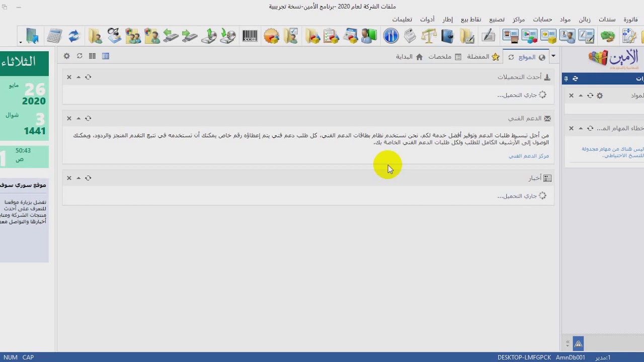Click the calendar with blocks icon
Image resolution: width=644 pixels, height=362 pixels.
351,36
